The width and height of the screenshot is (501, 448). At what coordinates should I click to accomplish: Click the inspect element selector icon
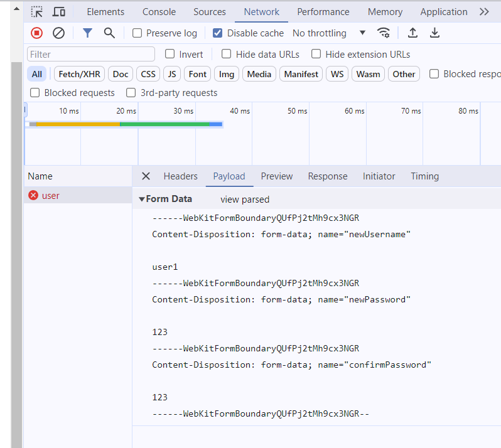tap(37, 12)
